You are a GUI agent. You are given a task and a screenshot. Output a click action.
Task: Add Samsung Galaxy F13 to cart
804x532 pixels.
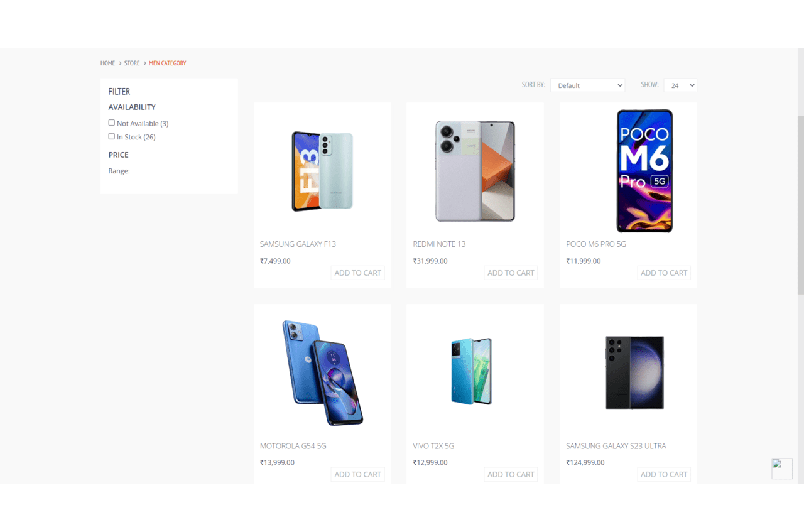[357, 273]
